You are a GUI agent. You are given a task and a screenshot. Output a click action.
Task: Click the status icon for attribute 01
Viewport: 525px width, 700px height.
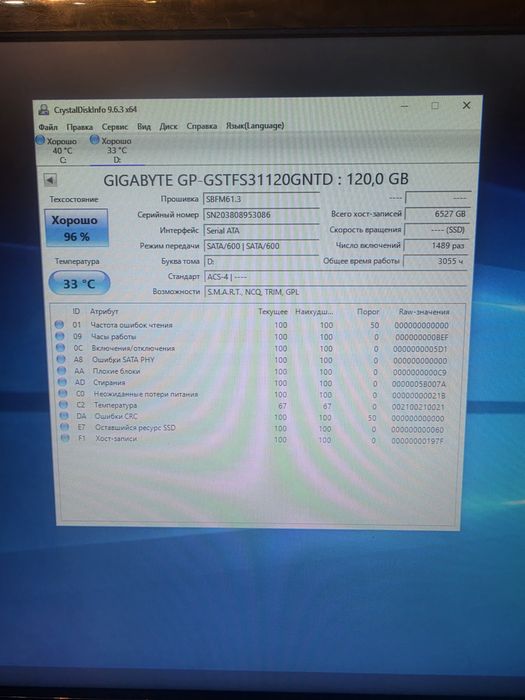click(x=59, y=325)
